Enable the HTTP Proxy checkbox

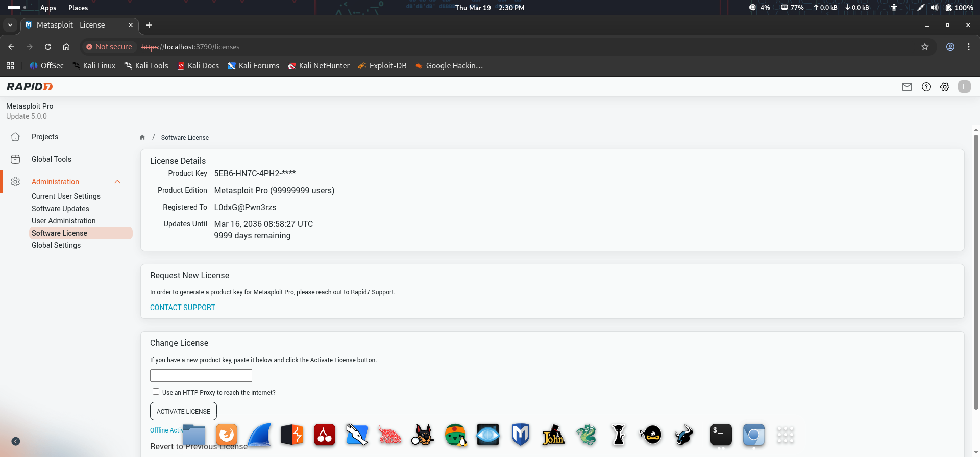point(156,392)
